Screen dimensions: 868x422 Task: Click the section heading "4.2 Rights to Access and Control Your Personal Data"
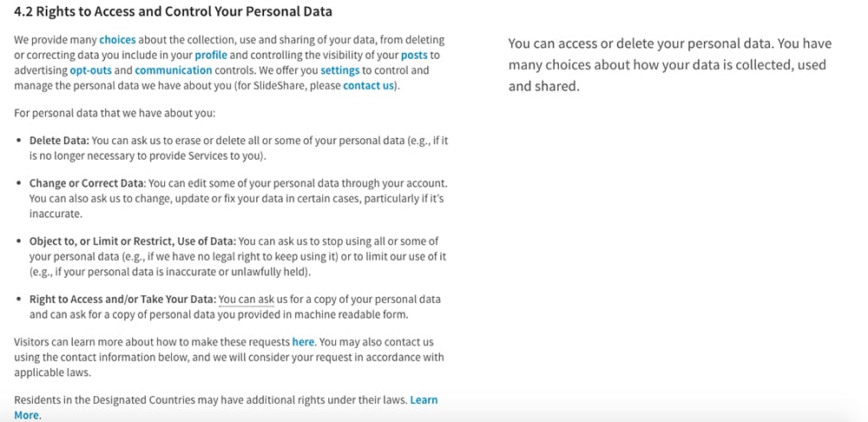pos(174,11)
